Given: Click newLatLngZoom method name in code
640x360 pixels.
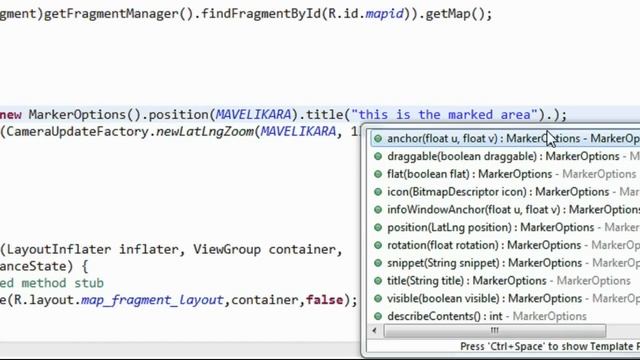Looking at the screenshot, I should coord(205,132).
